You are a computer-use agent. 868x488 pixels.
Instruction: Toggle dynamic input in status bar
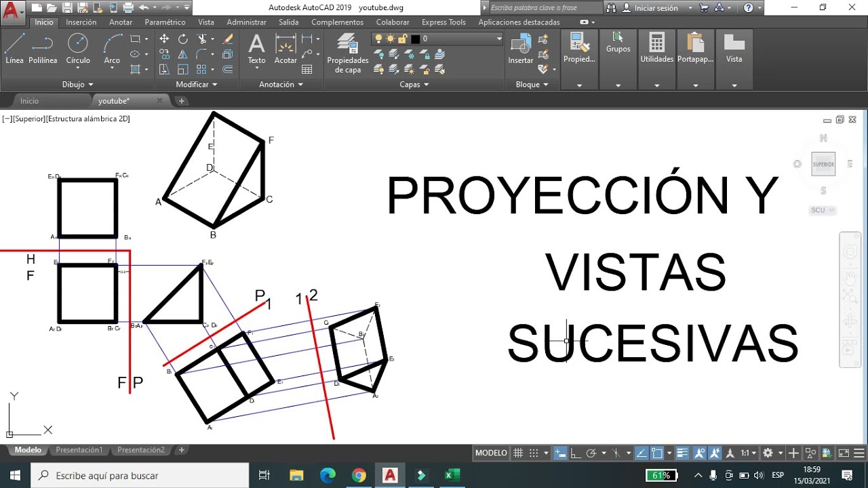point(560,453)
